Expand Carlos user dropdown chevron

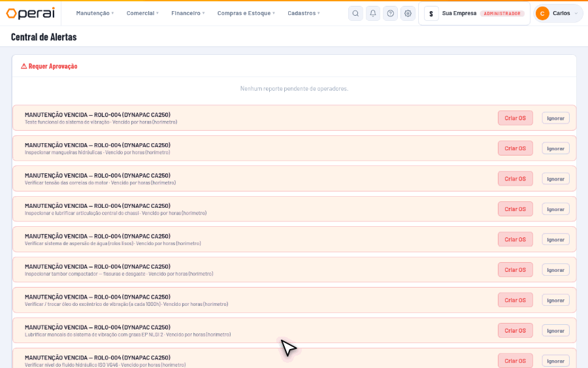pos(576,14)
